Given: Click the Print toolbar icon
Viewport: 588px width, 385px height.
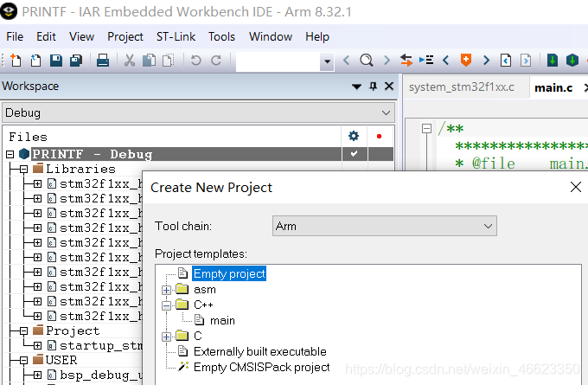Looking at the screenshot, I should (x=102, y=60).
